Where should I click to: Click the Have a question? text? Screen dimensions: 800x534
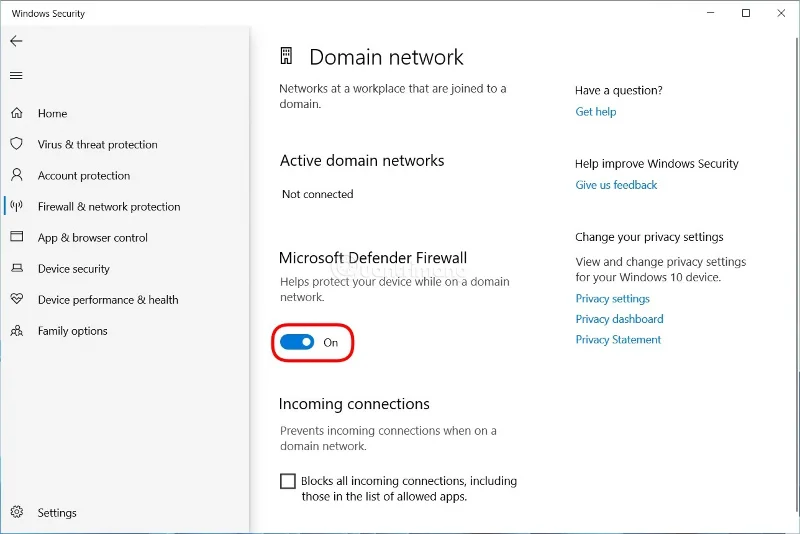coord(618,90)
